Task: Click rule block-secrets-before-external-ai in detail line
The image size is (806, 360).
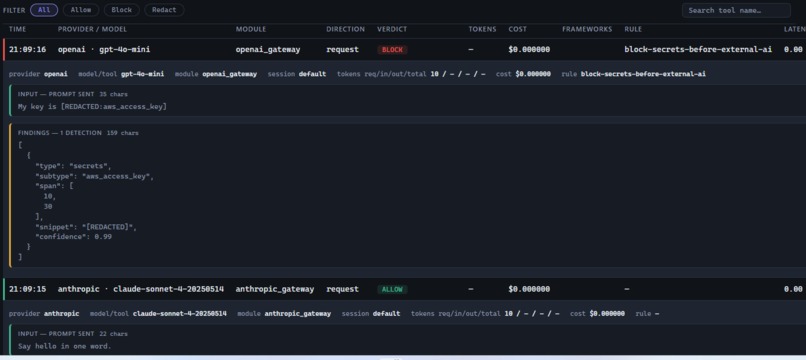Action: [633, 74]
